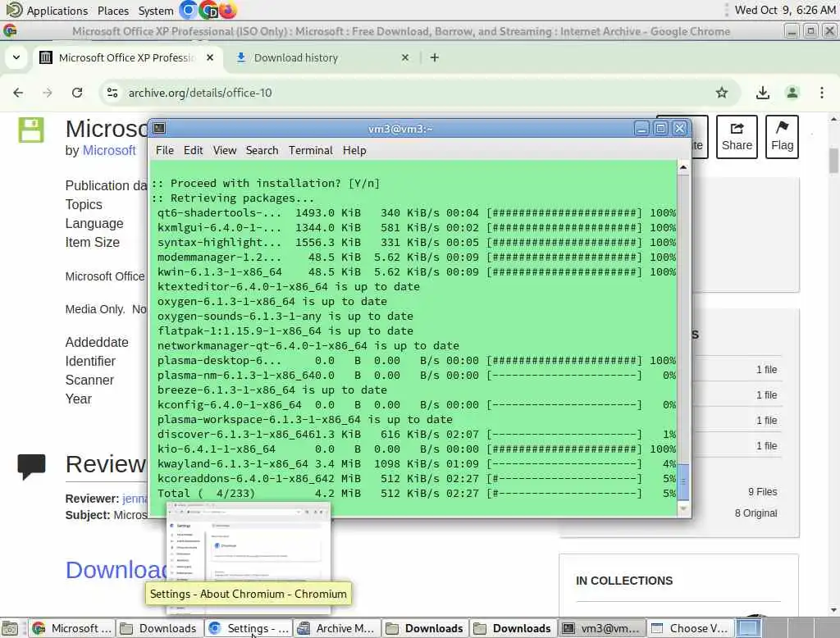Click the green floppy disk software icon
The height and width of the screenshot is (638, 840).
click(31, 130)
